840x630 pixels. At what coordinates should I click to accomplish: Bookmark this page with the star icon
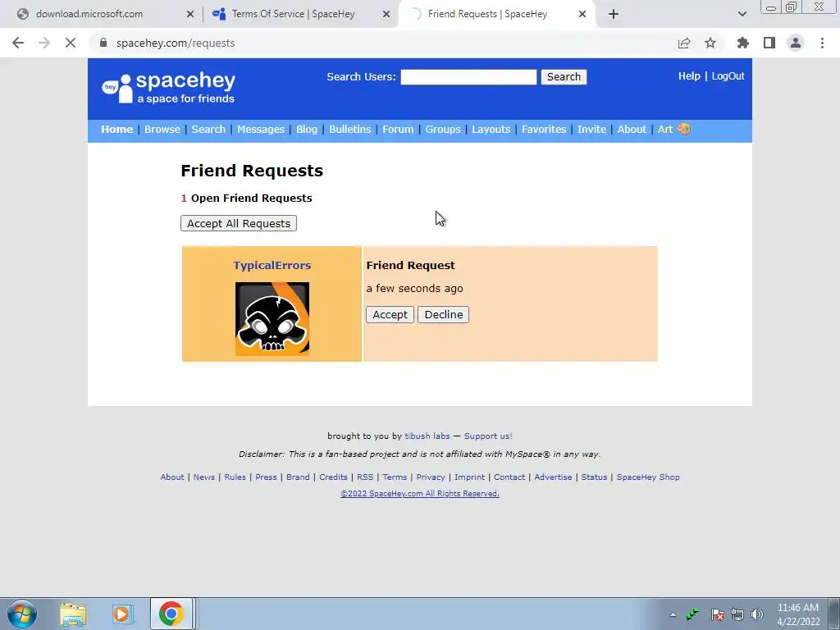click(710, 43)
